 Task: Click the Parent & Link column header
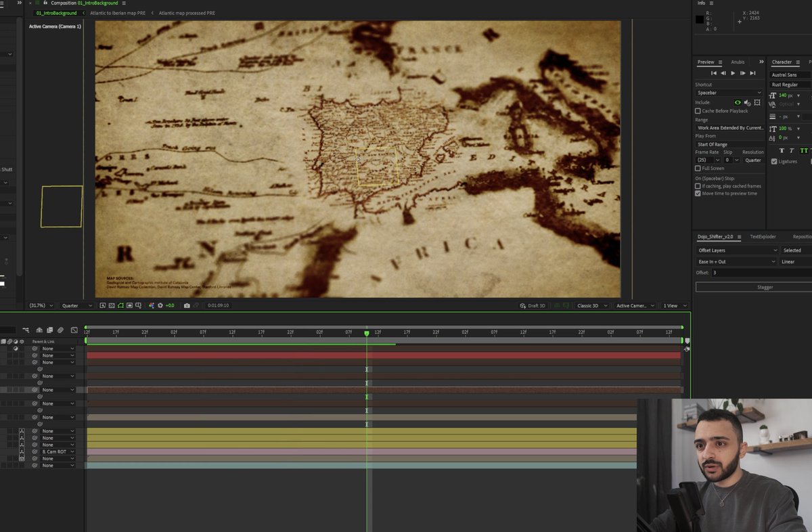coord(43,342)
